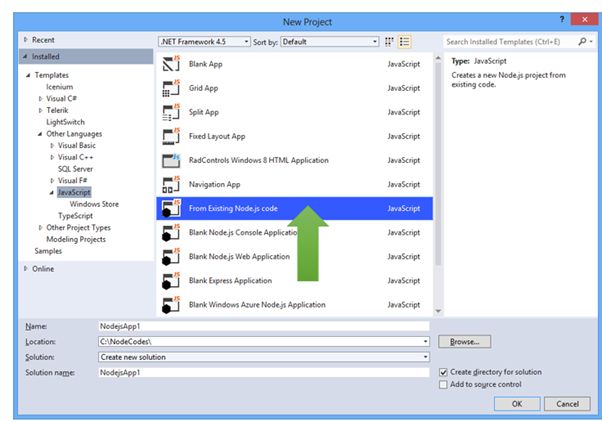Click the Blank Node.js Console Application icon
This screenshot has height=422, width=602.
click(171, 232)
